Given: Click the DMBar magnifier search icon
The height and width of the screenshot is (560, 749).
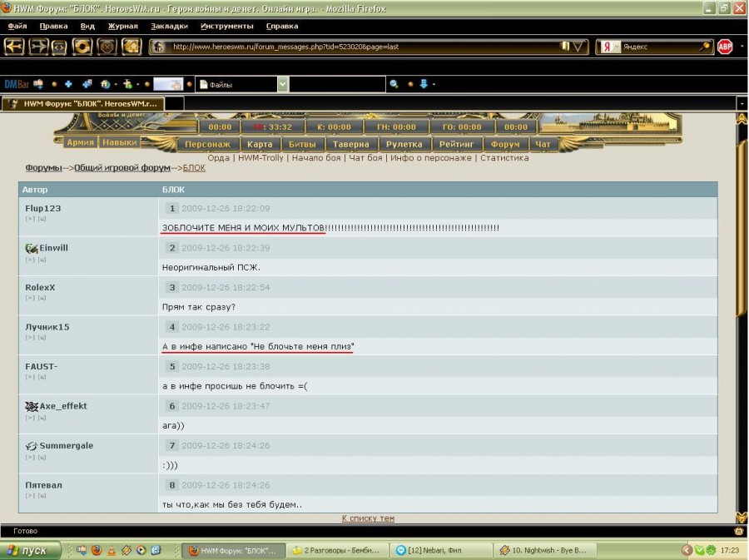Looking at the screenshot, I should click(x=394, y=84).
